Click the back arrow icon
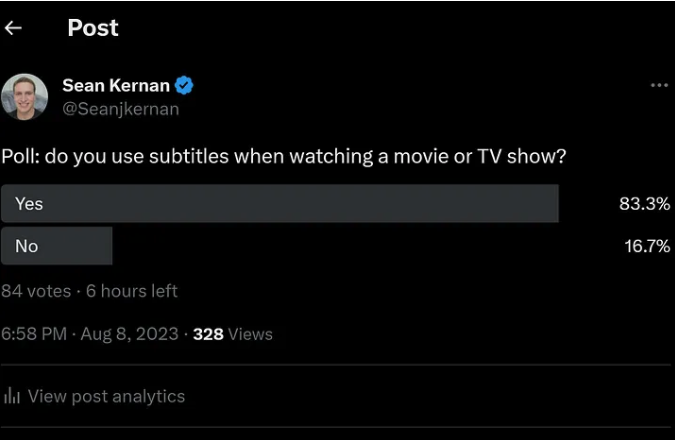Image resolution: width=675 pixels, height=440 pixels. pyautogui.click(x=13, y=28)
